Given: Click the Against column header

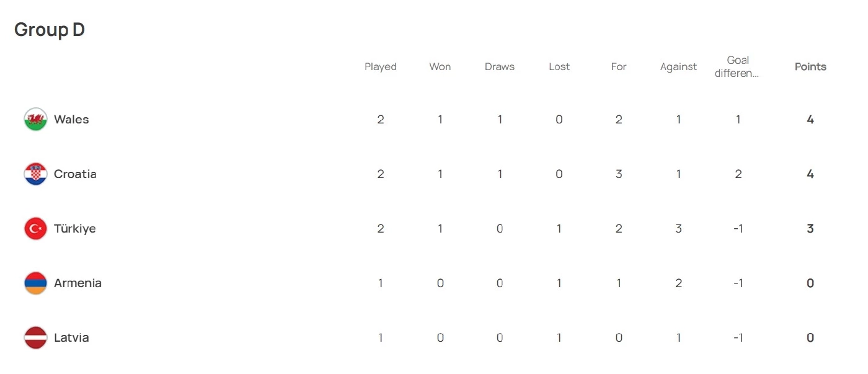Looking at the screenshot, I should 678,67.
